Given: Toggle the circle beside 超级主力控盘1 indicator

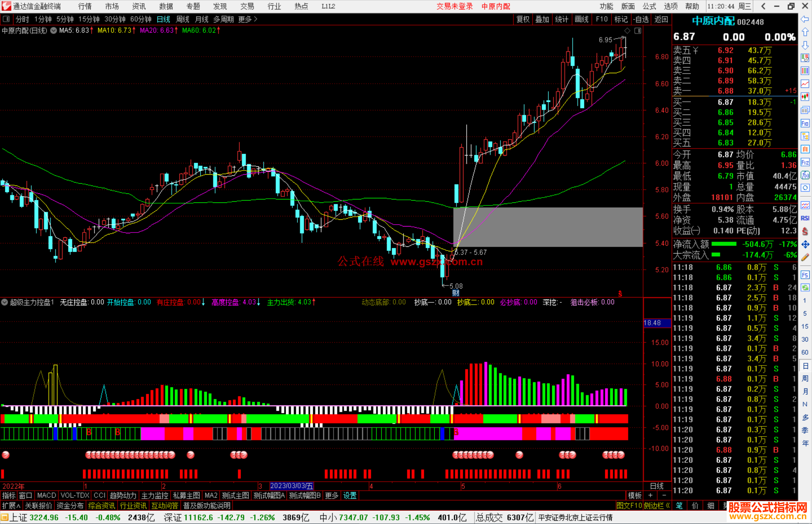Looking at the screenshot, I should coord(5,302).
